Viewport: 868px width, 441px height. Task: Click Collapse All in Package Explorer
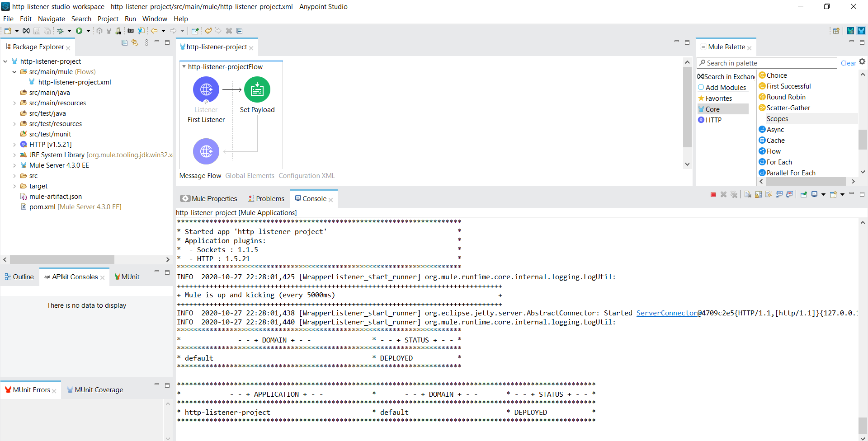pos(124,42)
